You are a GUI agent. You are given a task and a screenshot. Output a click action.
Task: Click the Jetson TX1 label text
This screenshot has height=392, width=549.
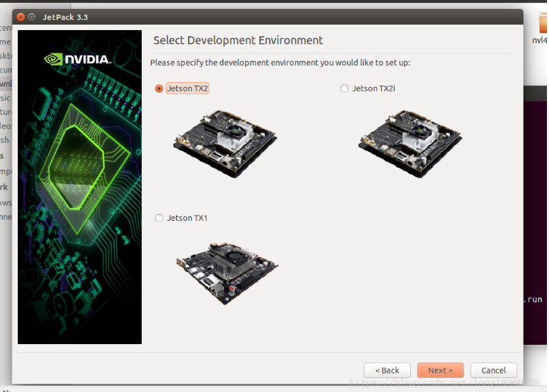(x=188, y=218)
